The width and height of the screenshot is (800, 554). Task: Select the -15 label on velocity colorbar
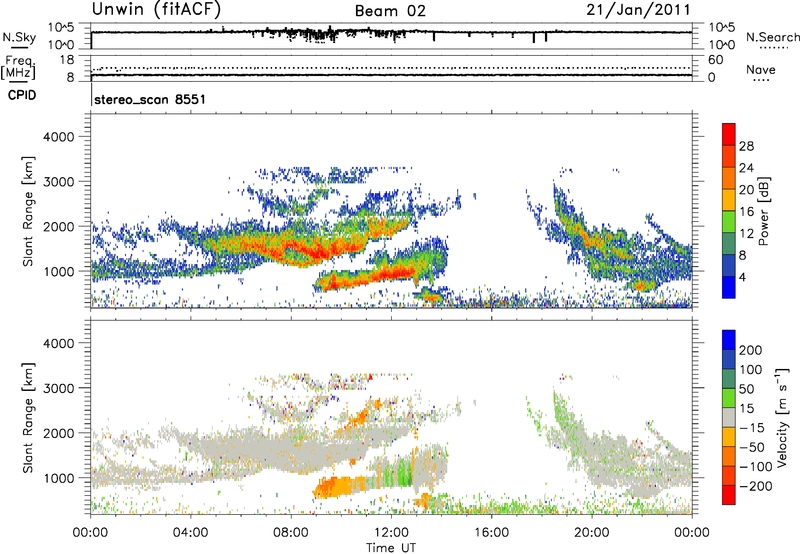point(752,427)
